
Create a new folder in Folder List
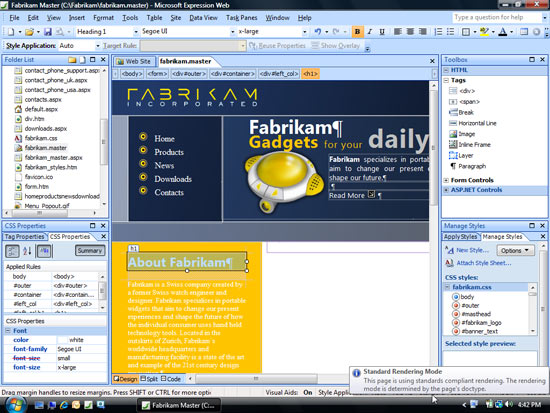72,60
